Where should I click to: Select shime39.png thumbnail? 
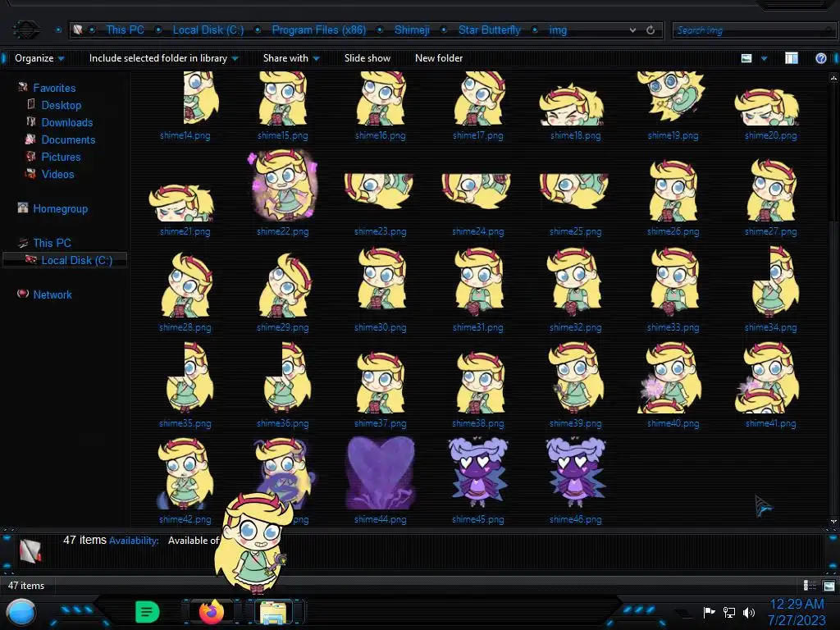pyautogui.click(x=576, y=377)
